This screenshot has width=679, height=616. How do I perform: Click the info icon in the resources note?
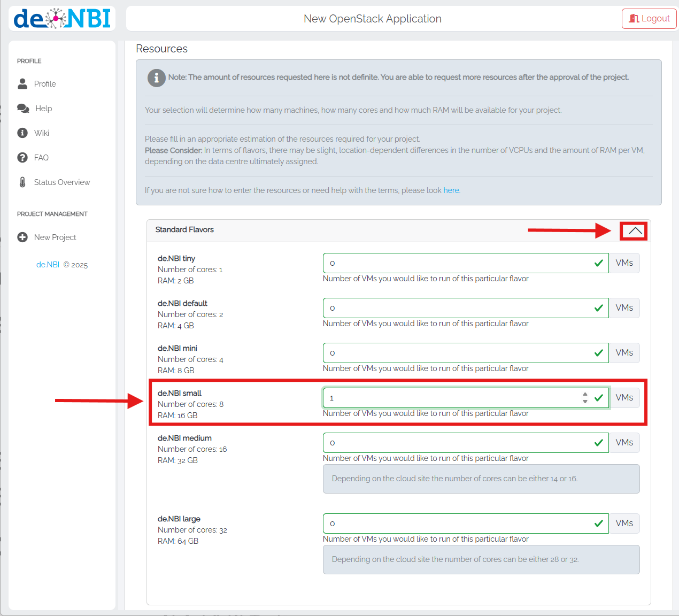[x=157, y=78]
